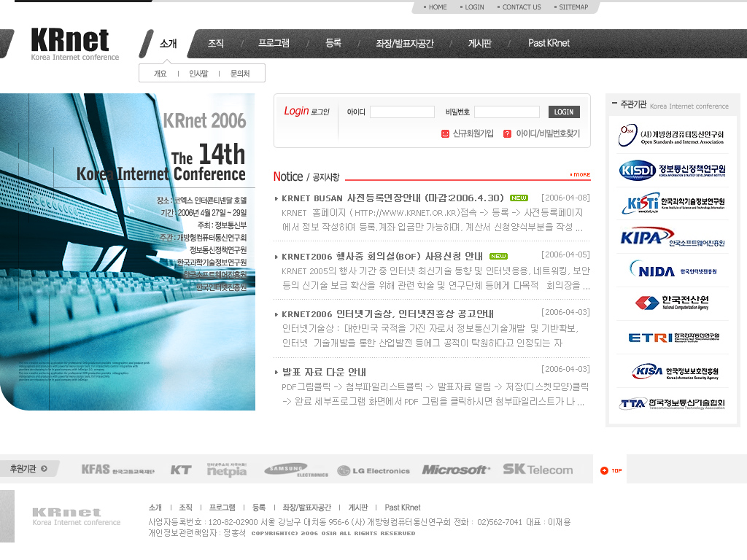Select the 인사말 submenu item
This screenshot has height=560, width=747.
tap(198, 74)
